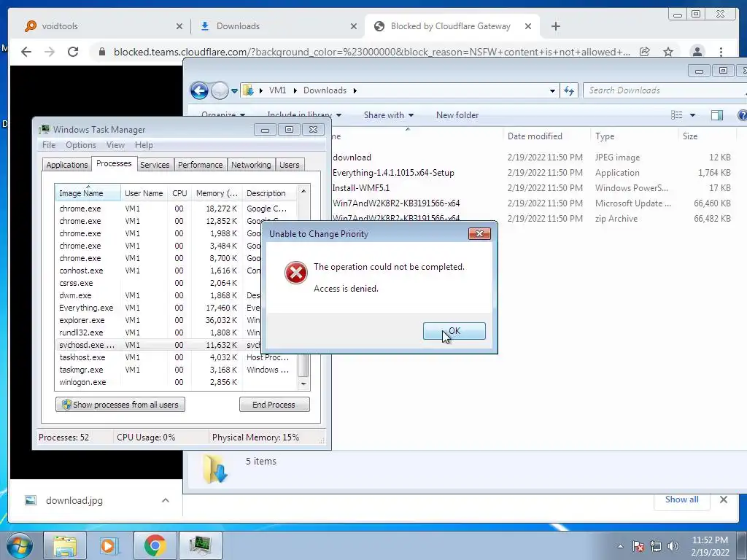The width and height of the screenshot is (747, 560).
Task: Open Chrome's three-dot menu
Action: point(721,52)
